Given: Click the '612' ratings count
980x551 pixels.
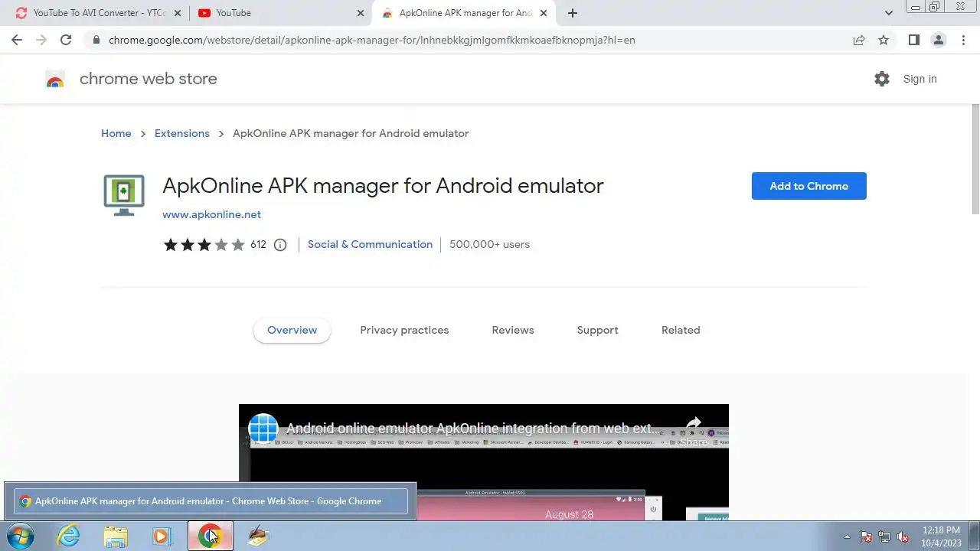Looking at the screenshot, I should (x=258, y=244).
